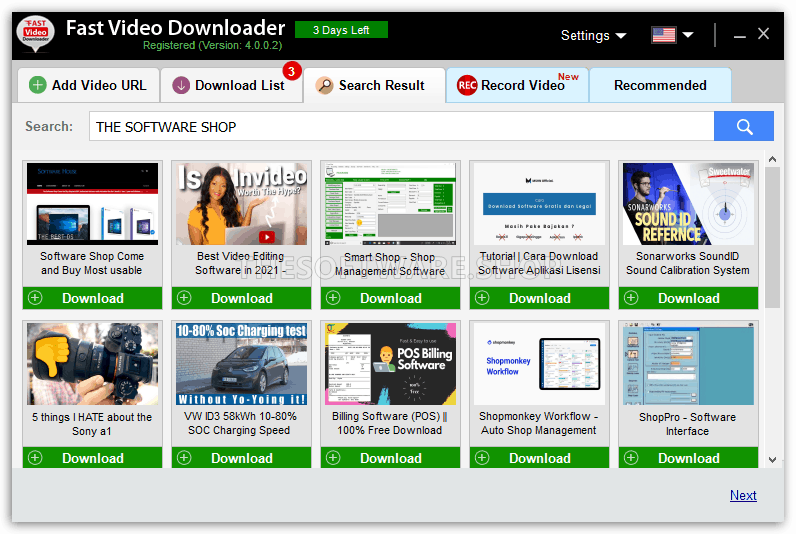
Task: Close the Fast Video Downloader window
Action: point(764,34)
